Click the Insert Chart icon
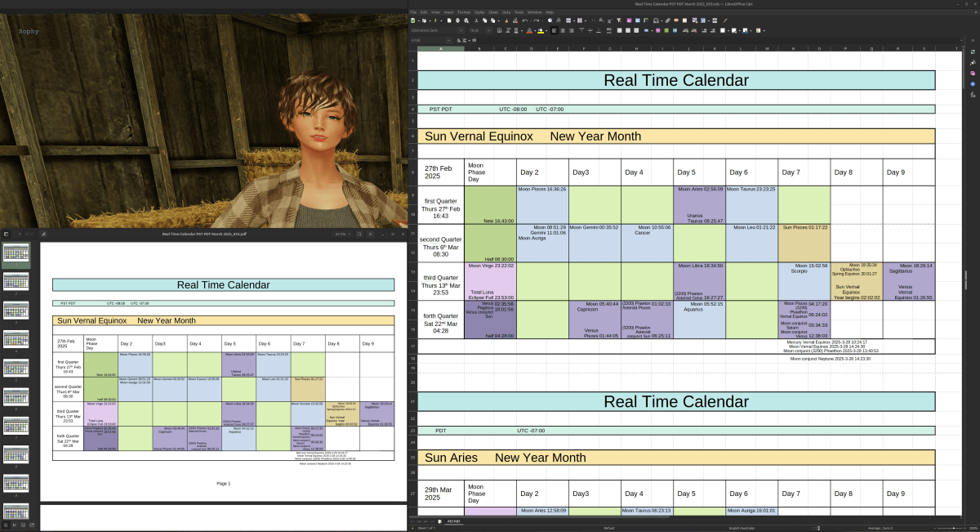Image resolution: width=980 pixels, height=532 pixels. coord(638,20)
